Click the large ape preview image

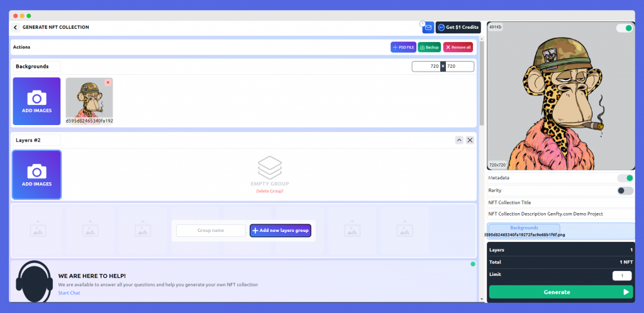(561, 96)
